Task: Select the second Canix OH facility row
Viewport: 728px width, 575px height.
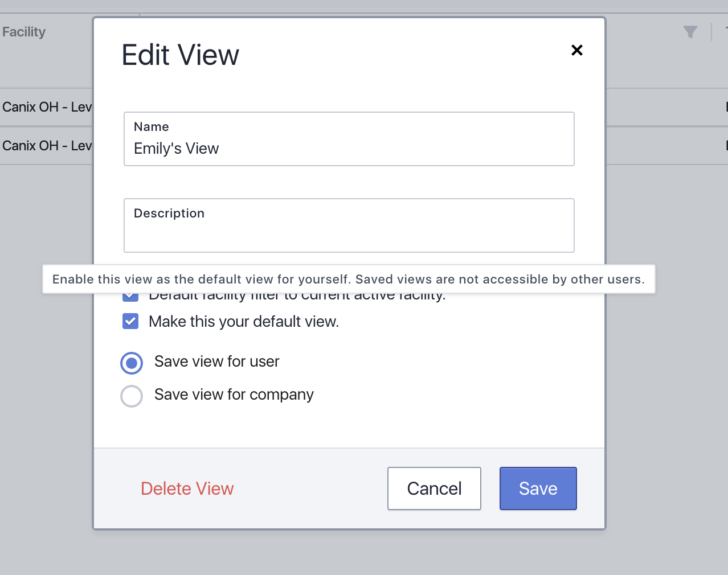Action: (47, 146)
